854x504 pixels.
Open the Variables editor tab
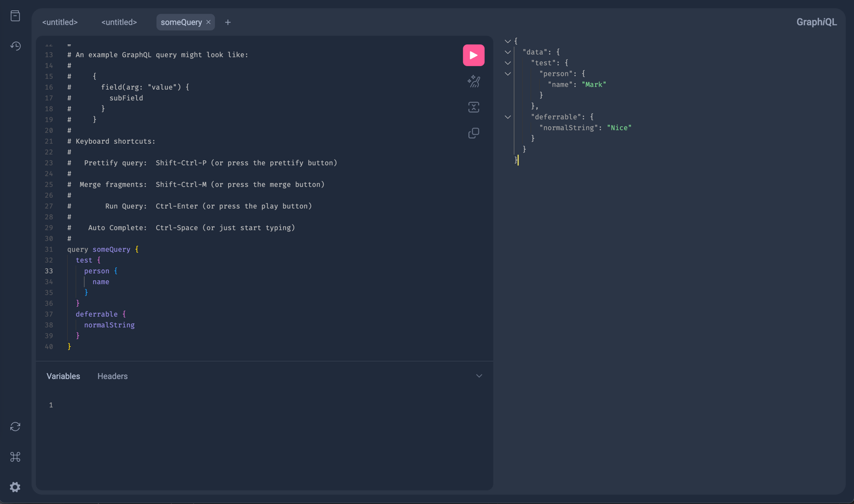(63, 376)
